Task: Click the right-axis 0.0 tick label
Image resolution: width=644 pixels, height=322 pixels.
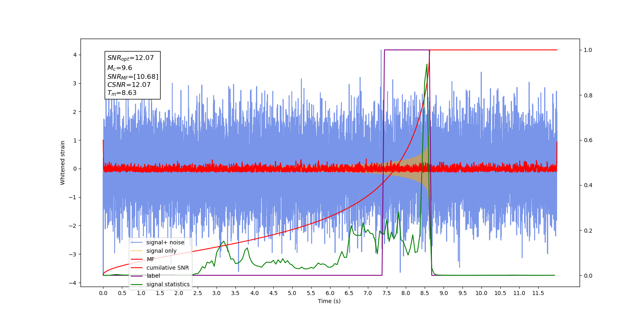Action: [588, 276]
